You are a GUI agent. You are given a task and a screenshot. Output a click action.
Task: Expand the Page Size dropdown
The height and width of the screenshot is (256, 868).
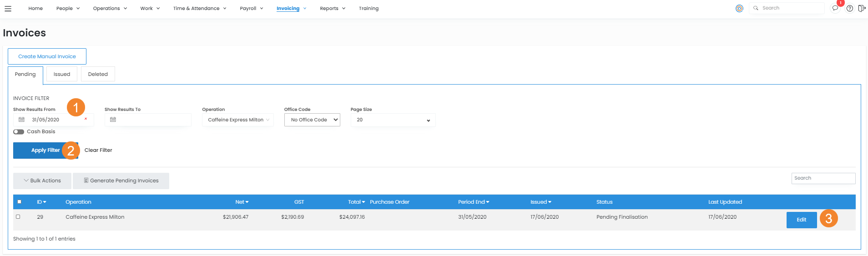393,120
